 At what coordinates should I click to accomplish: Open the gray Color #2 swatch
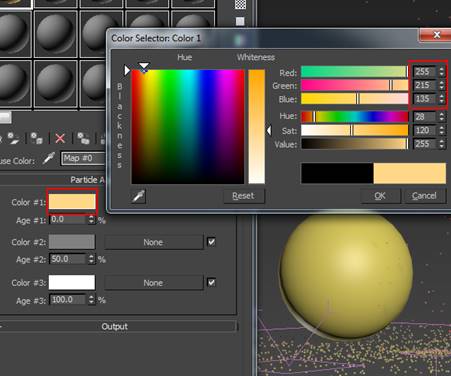point(72,242)
